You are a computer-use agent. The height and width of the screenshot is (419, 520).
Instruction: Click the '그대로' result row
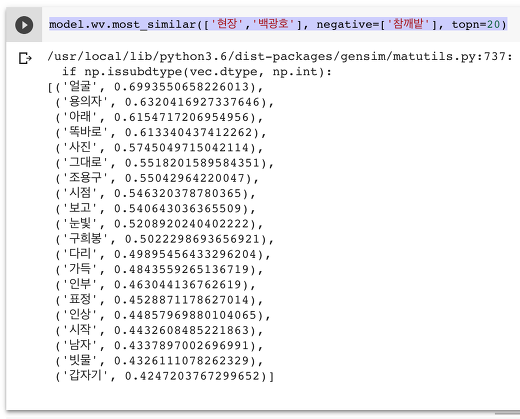pos(164,163)
